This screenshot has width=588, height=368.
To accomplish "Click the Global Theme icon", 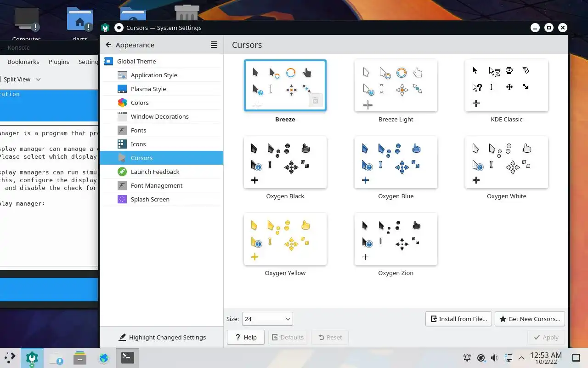I will pos(108,61).
